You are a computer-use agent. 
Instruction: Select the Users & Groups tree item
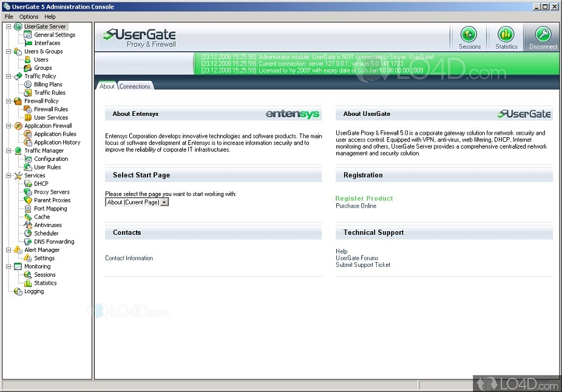[43, 51]
